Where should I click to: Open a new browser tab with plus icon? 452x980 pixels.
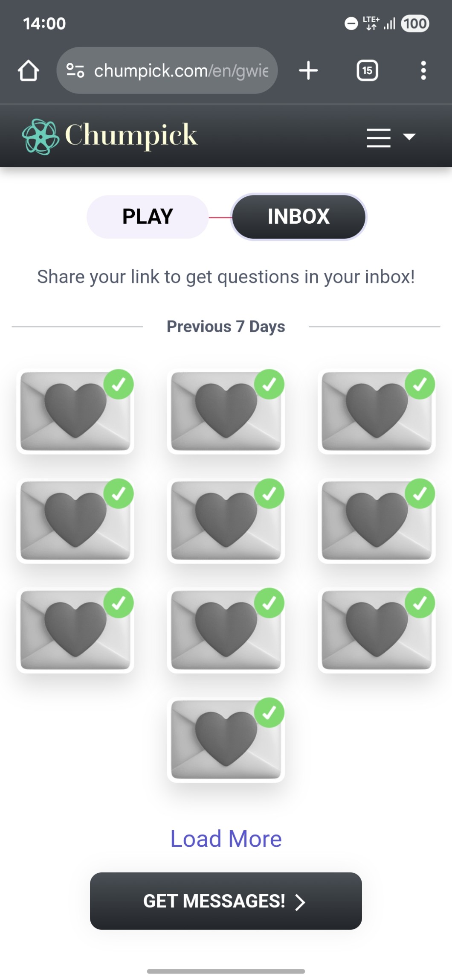point(308,70)
